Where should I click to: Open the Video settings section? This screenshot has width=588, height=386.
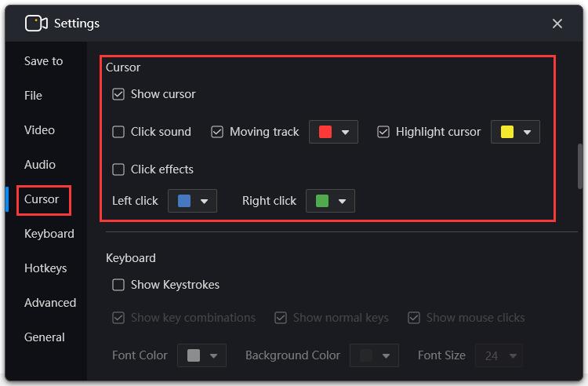coord(39,129)
